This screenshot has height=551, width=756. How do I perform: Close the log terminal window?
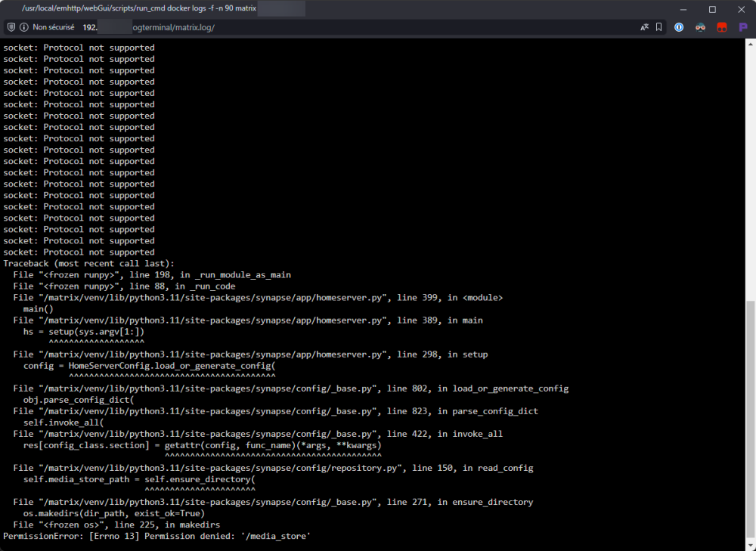point(741,9)
